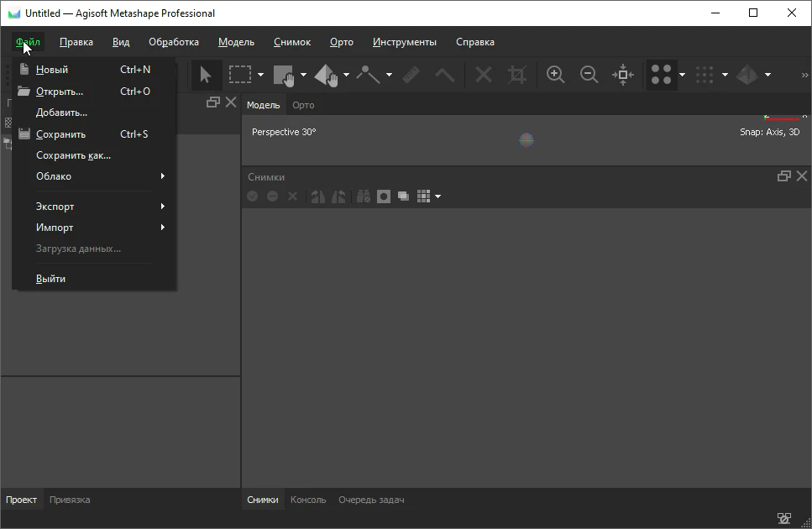Select the Снимки bottom tab
Viewport: 812px width, 529px height.
click(x=263, y=500)
